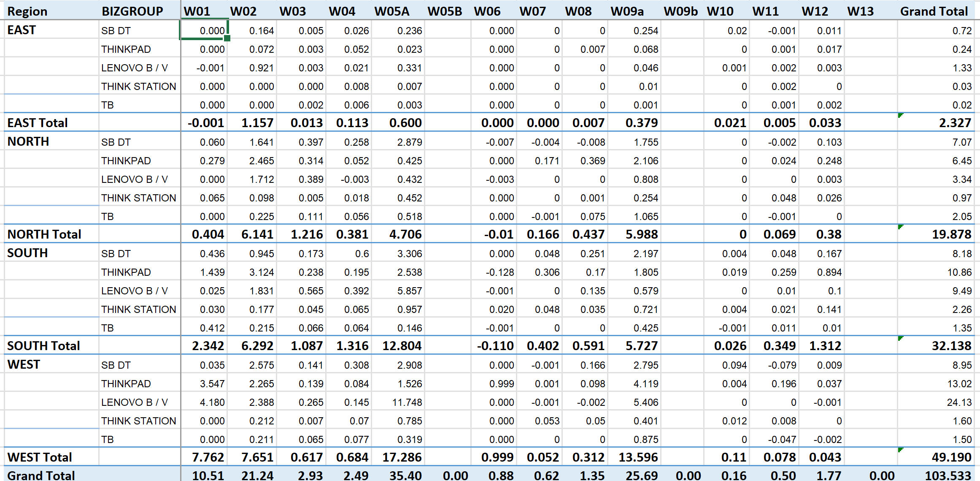
Task: Click the Grand Total row label at bottom
Action: click(x=41, y=476)
